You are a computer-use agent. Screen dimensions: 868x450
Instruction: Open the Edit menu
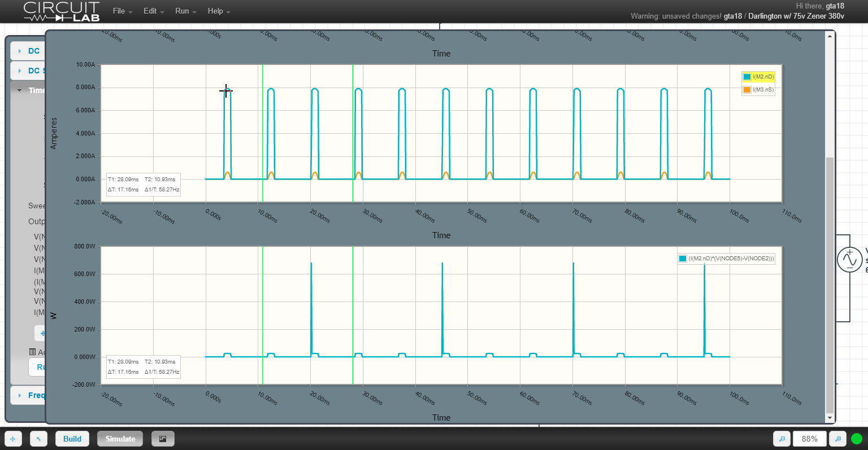click(x=154, y=11)
